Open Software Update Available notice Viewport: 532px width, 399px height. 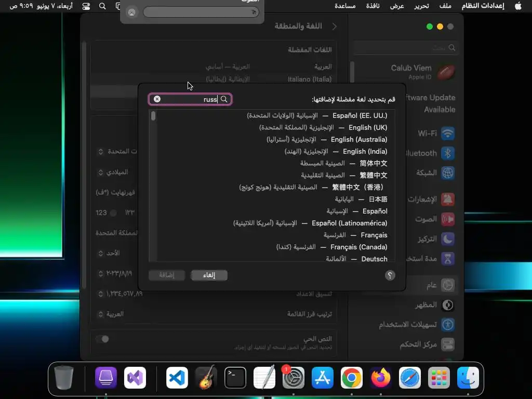431,103
